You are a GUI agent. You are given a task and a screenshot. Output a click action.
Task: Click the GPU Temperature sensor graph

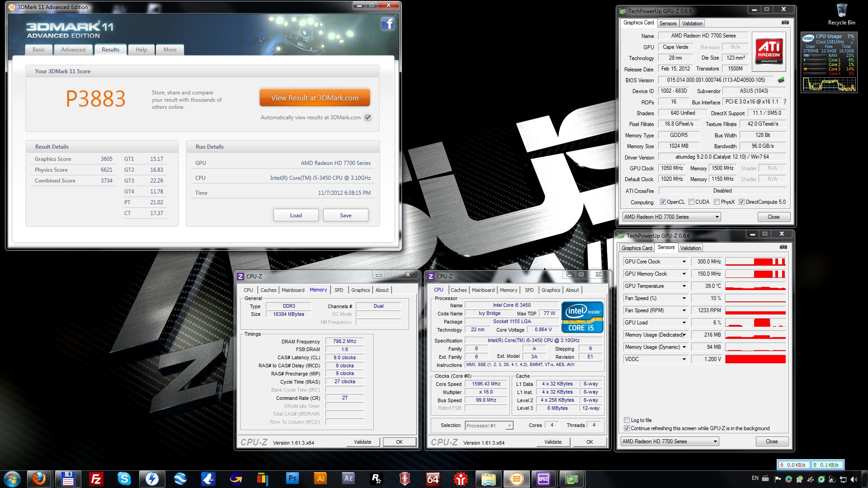coord(755,286)
